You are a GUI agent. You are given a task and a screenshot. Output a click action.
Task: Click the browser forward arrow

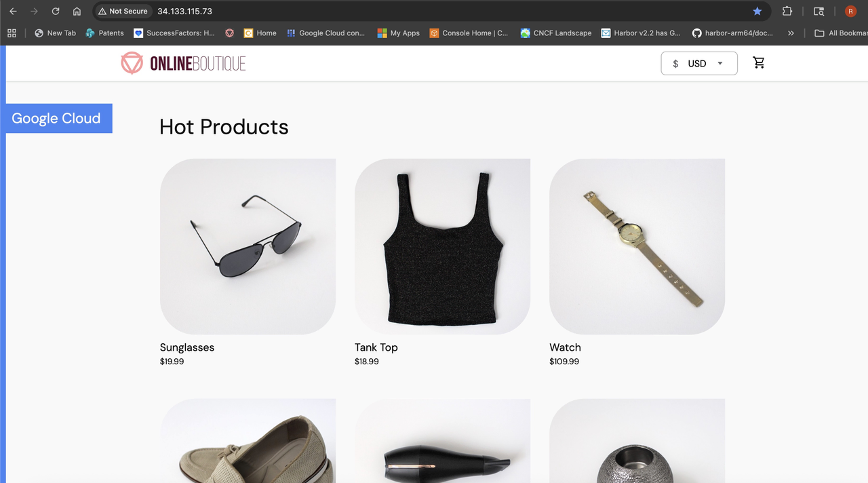point(34,12)
